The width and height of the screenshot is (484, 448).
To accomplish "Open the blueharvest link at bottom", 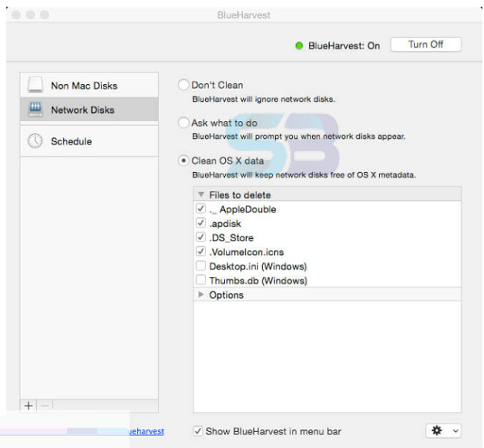I will click(x=146, y=431).
